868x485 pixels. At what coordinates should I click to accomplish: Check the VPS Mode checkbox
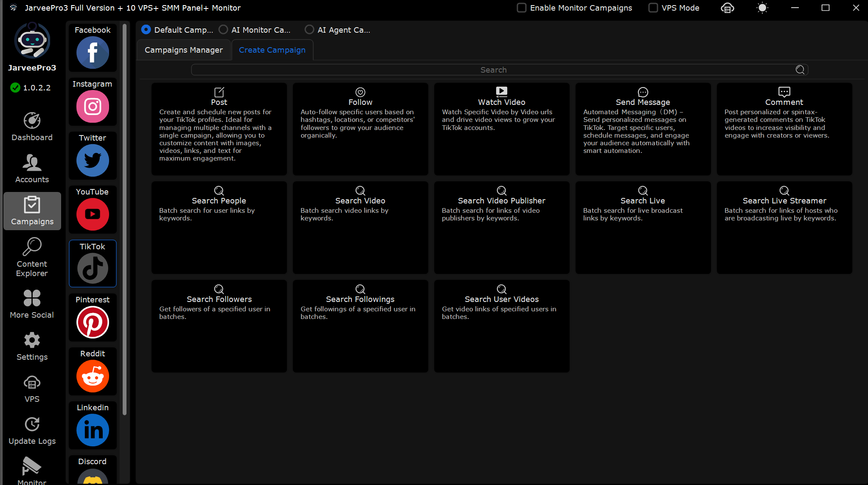pyautogui.click(x=653, y=8)
